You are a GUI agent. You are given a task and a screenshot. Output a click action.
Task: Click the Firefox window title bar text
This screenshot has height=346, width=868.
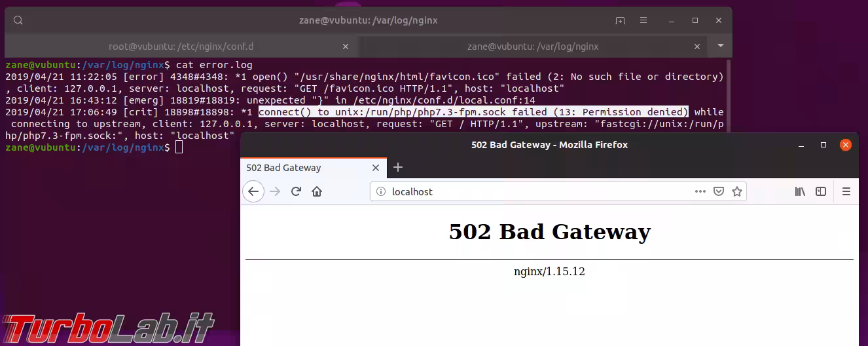[549, 145]
